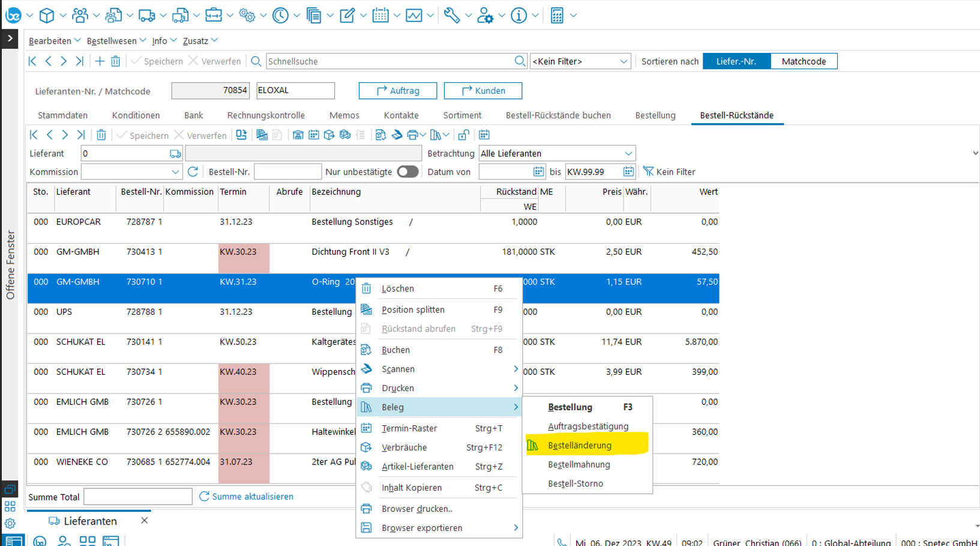The width and height of the screenshot is (980, 546).
Task: Jump to first record in main toolbar
Action: click(x=33, y=61)
